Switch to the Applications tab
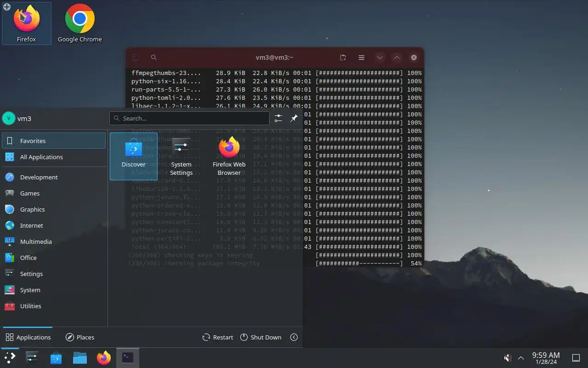This screenshot has height=368, width=588. 28,337
